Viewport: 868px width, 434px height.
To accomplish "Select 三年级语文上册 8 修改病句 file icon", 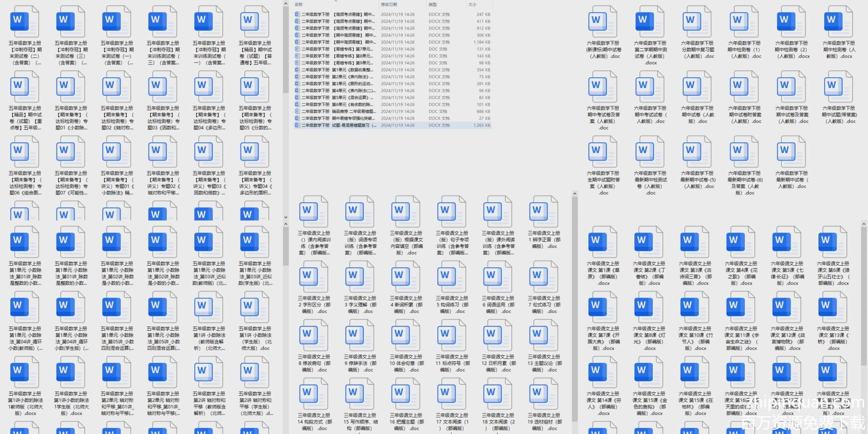I will (x=314, y=335).
